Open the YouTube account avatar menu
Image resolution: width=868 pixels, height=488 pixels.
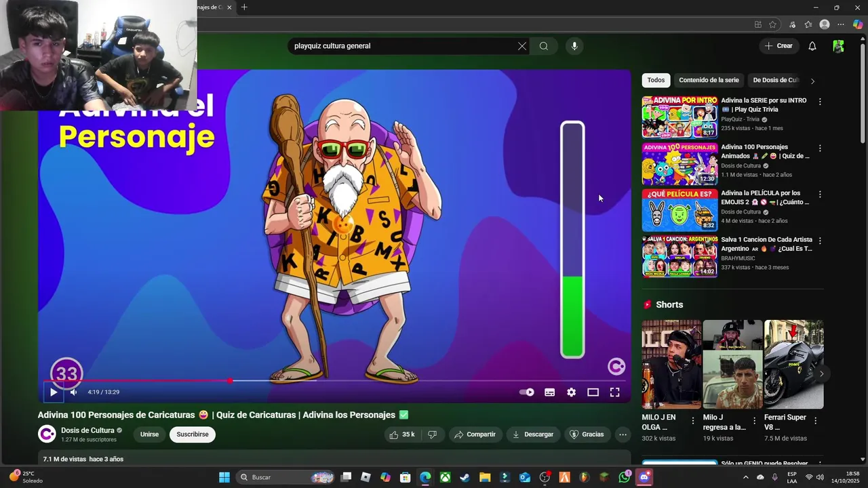click(x=839, y=46)
